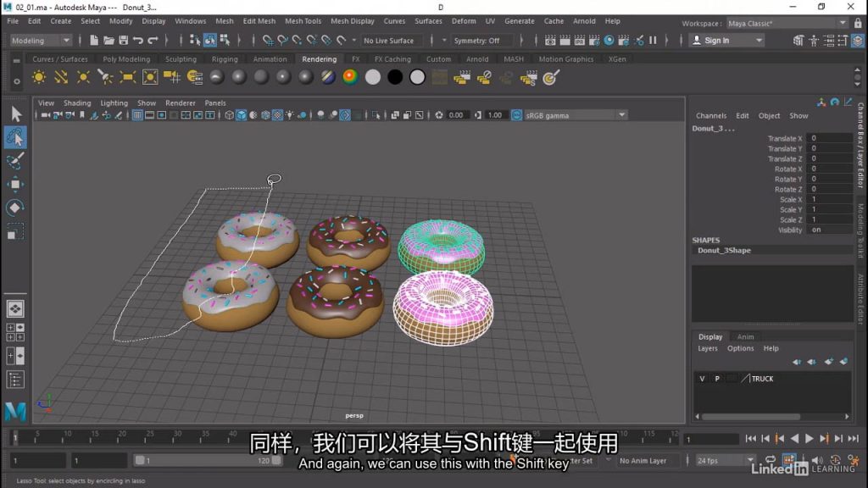Toggle playback P on the TRUCK layer

(x=717, y=379)
